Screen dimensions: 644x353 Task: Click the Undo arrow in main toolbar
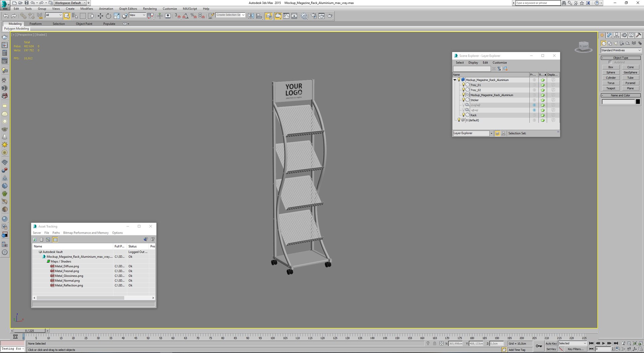[x=6, y=16]
